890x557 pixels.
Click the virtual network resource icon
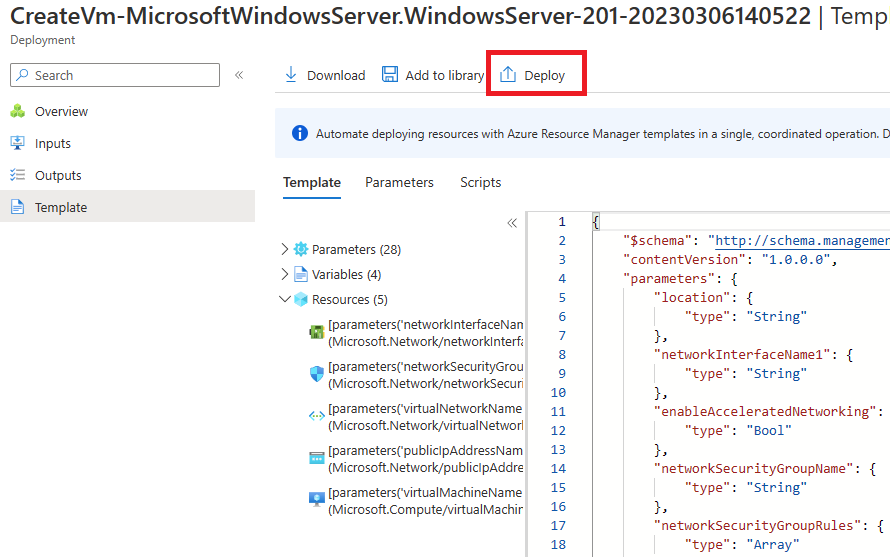tap(317, 416)
